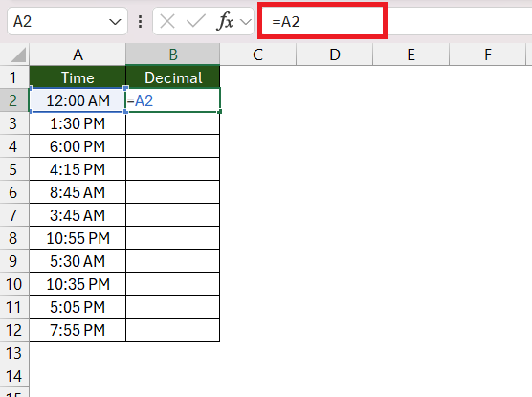Image resolution: width=532 pixels, height=397 pixels.
Task: Select column E header
Action: click(410, 55)
